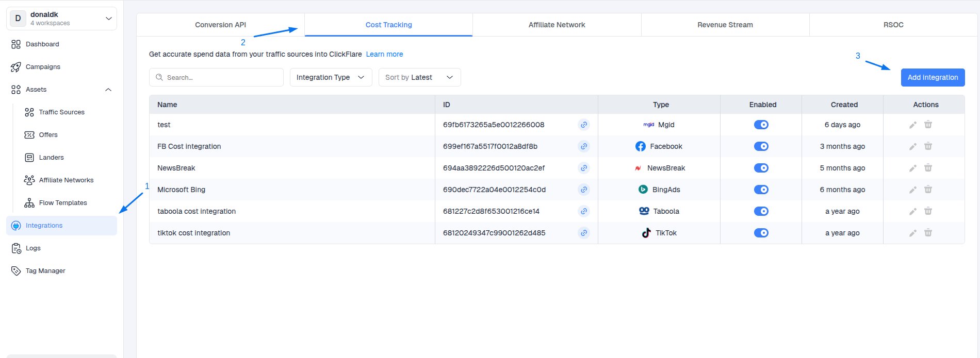Delete the NewsBreak integration

pos(928,168)
